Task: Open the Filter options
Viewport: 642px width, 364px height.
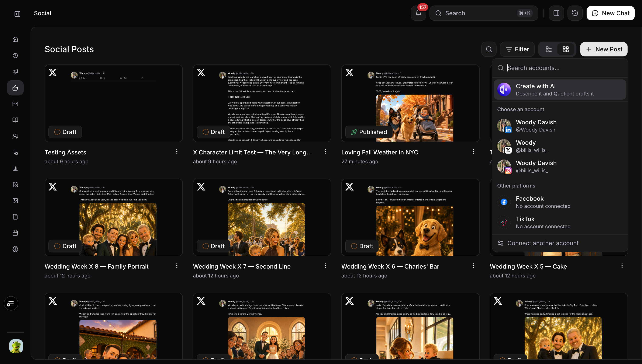Action: point(517,49)
